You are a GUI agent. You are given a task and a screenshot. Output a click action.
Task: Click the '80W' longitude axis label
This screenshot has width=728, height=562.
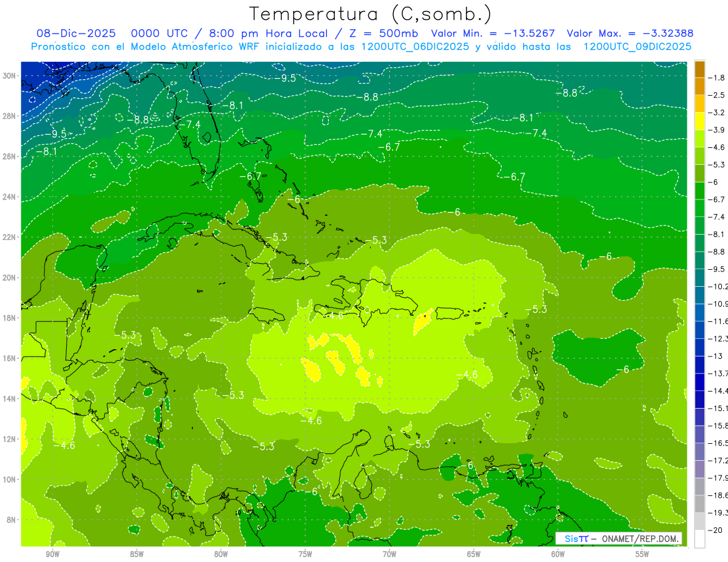pos(221,554)
